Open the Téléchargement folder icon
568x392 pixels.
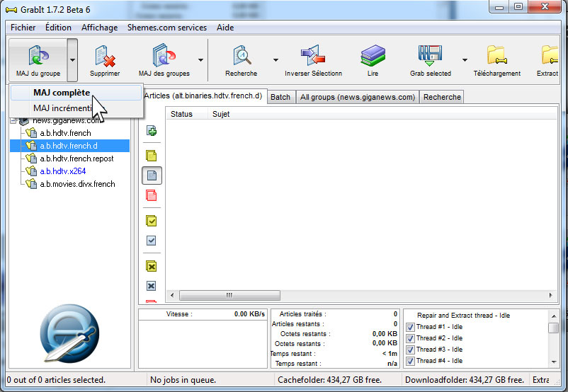[496, 55]
